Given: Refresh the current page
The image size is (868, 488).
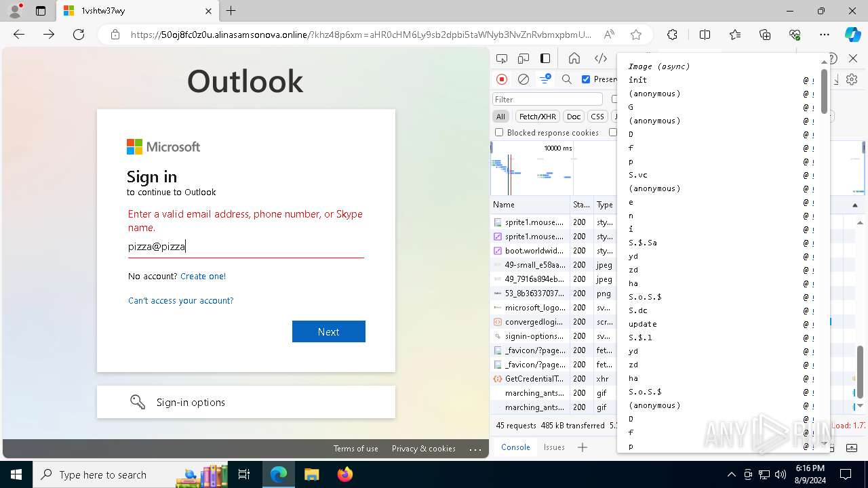Looking at the screenshot, I should [x=79, y=35].
